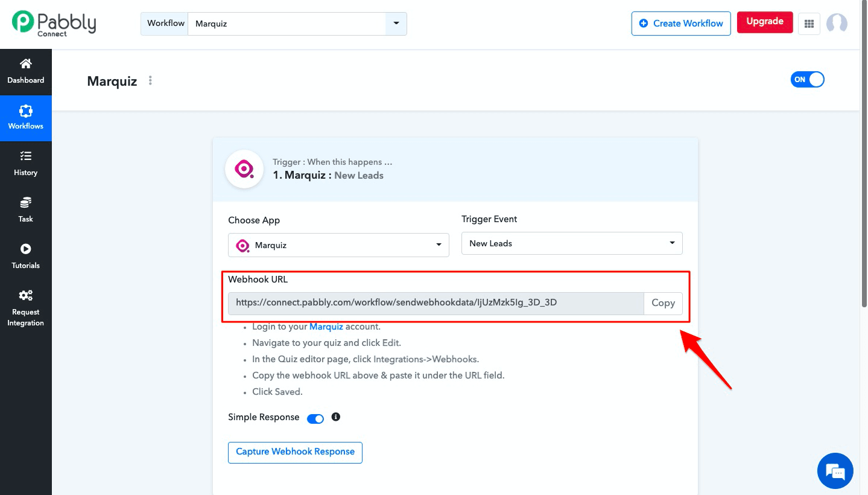868x495 pixels.
Task: Toggle the Simple Response switch
Action: tap(315, 419)
